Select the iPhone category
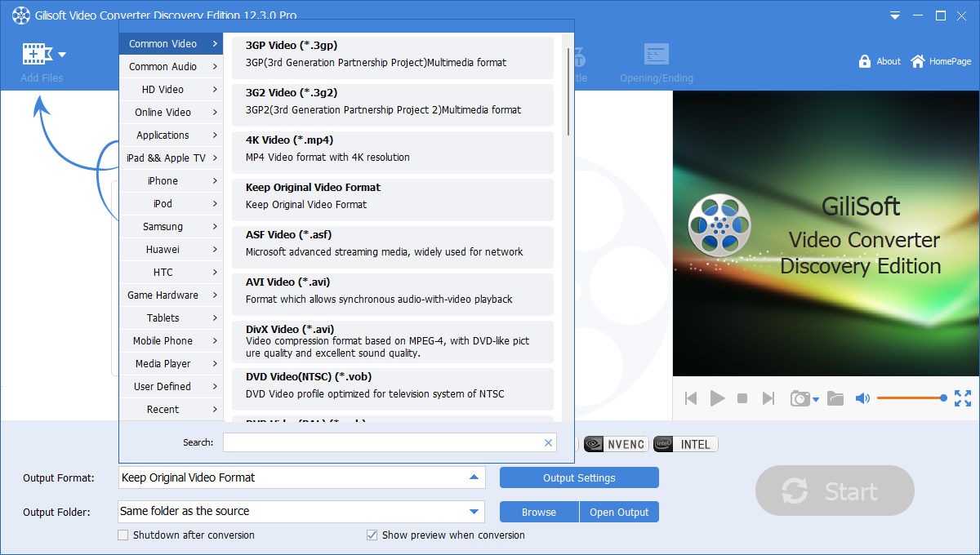 point(171,181)
